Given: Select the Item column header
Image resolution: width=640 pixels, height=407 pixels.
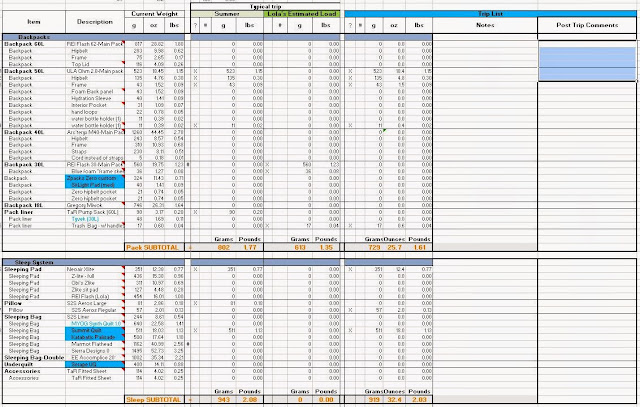Looking at the screenshot, I should [x=34, y=22].
